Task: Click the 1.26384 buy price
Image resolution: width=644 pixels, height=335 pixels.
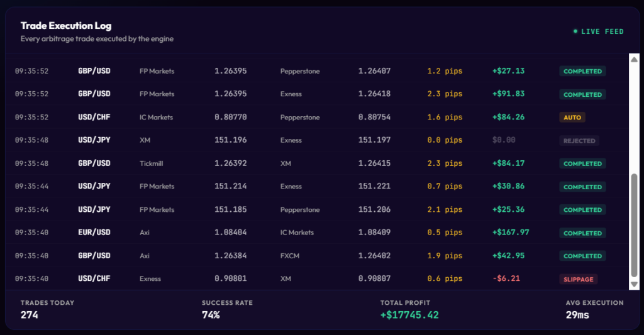Action: [230, 256]
